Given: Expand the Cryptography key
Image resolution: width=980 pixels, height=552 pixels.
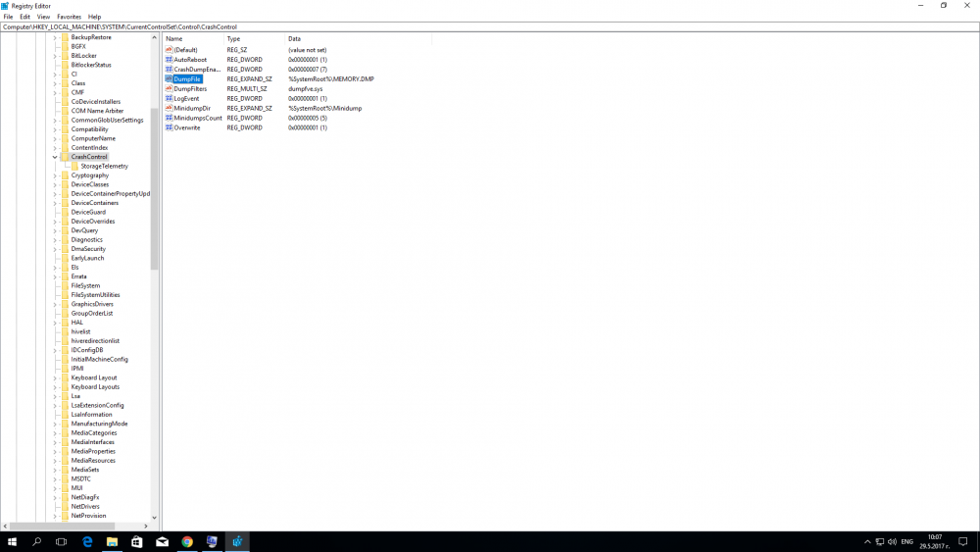Looking at the screenshot, I should (55, 176).
